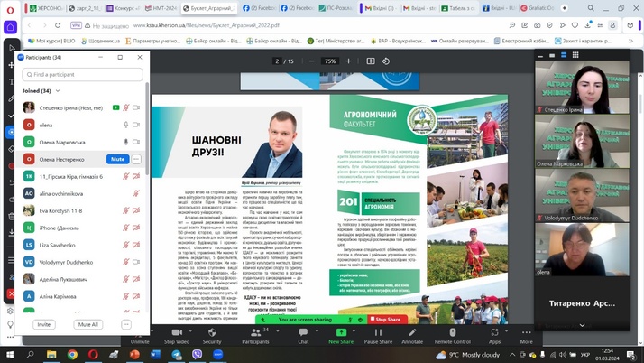Click the browser address bar URL
The width and height of the screenshot is (644, 363).
(x=207, y=25)
